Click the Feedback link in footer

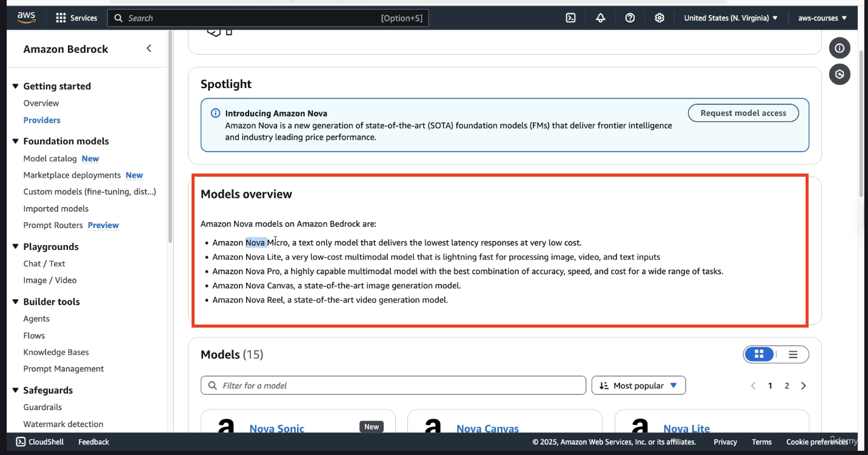pos(93,442)
